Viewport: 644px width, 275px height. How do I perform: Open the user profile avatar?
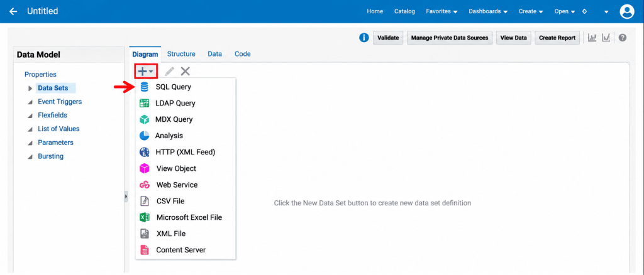[627, 11]
